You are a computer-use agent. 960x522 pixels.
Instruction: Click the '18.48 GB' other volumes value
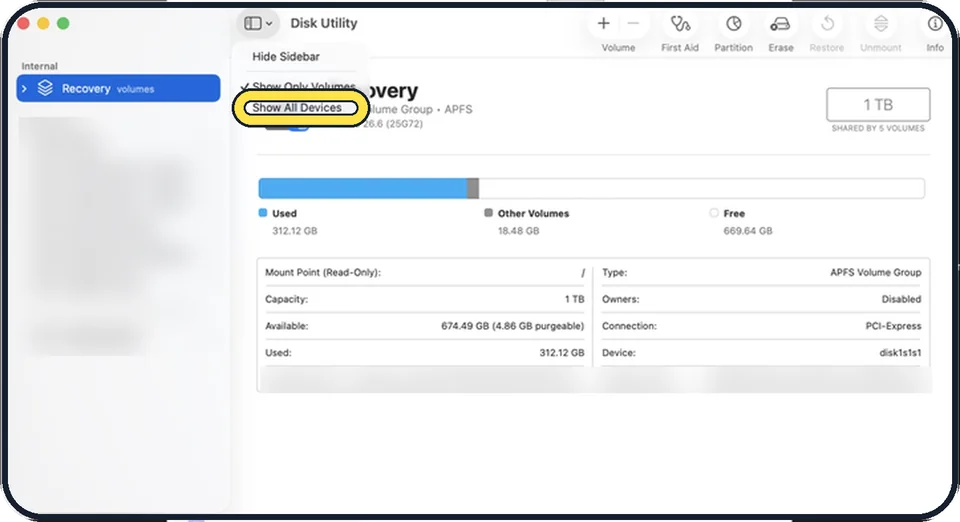518,231
